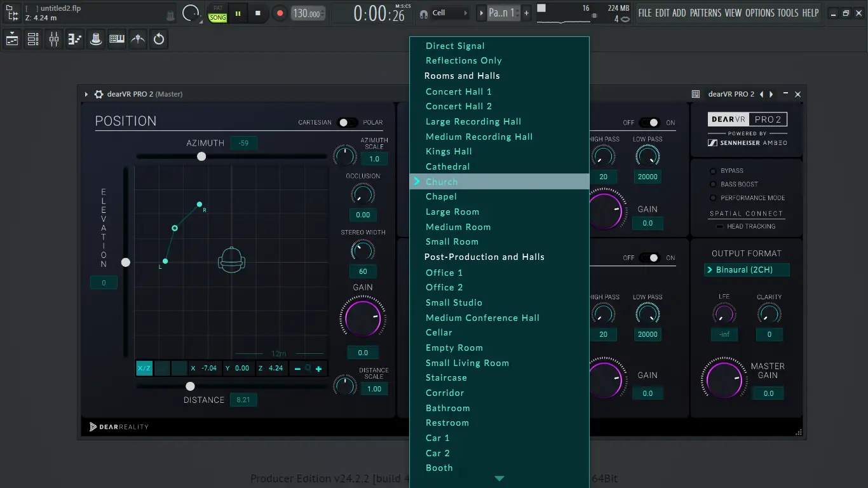Screen dimensions: 868x488
Task: Open the pattern selector Pa..n 1
Action: click(x=503, y=13)
